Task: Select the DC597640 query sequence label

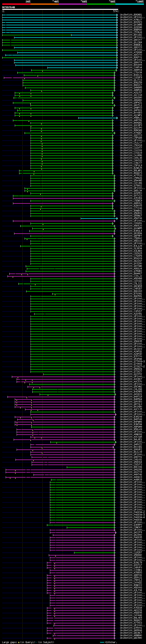Action: pyautogui.click(x=8, y=7)
